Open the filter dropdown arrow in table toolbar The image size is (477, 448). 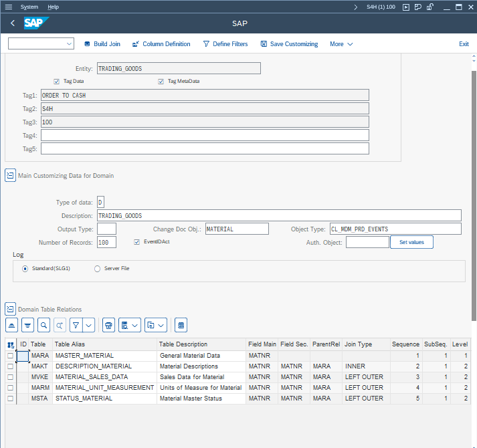(88, 325)
